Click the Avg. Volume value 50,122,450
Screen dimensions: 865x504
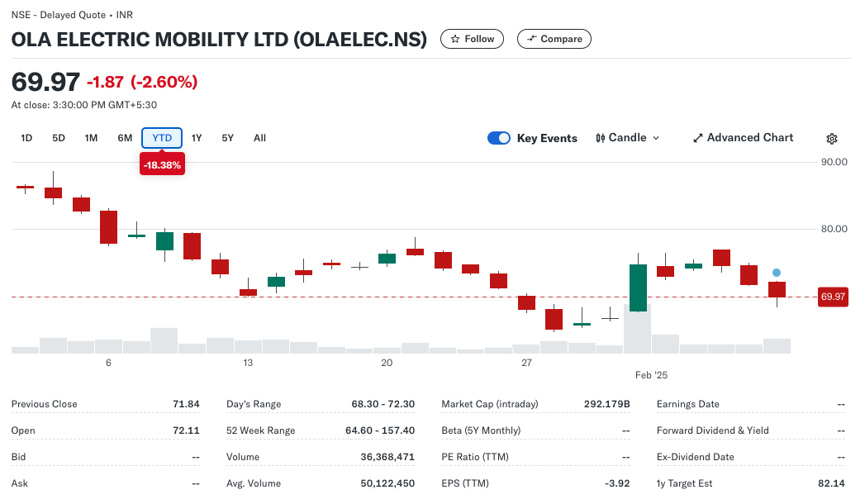click(x=387, y=483)
